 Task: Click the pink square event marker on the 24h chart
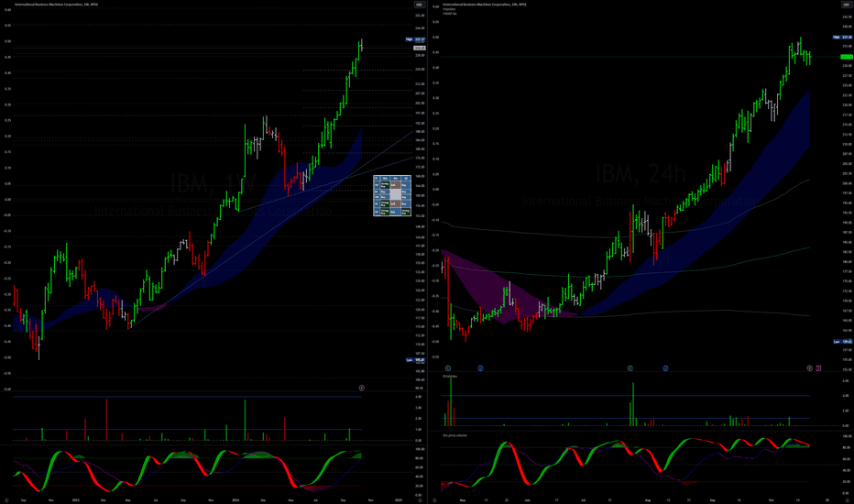[x=818, y=368]
